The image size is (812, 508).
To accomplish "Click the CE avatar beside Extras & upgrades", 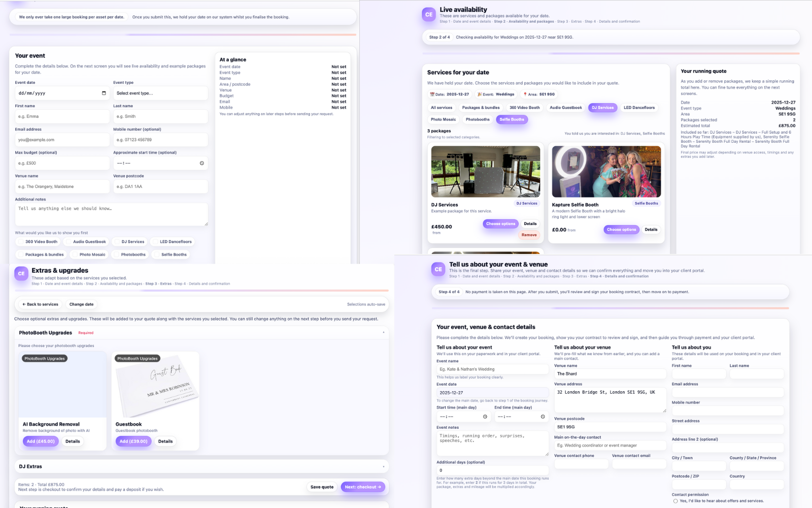I will click(x=21, y=273).
